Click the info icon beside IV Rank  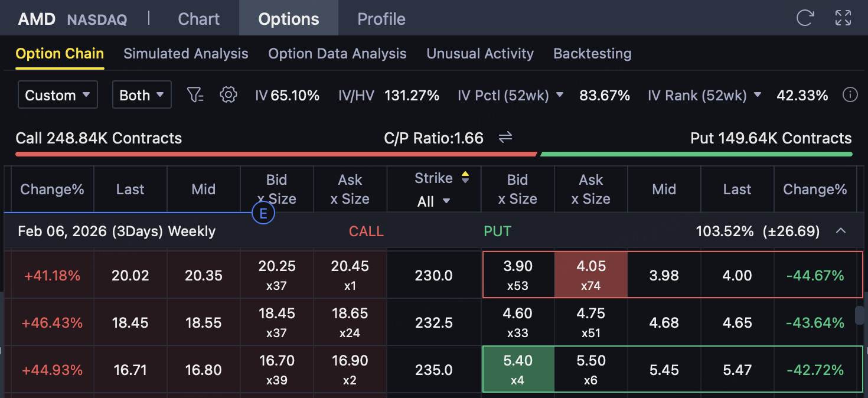(850, 94)
